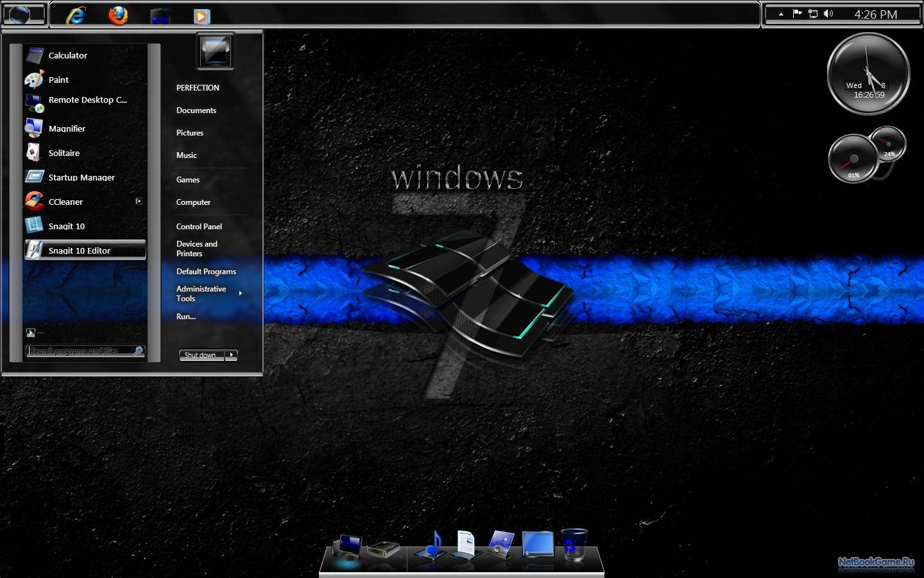The image size is (924, 578).
Task: Open Pictures from the Start menu
Action: (190, 133)
